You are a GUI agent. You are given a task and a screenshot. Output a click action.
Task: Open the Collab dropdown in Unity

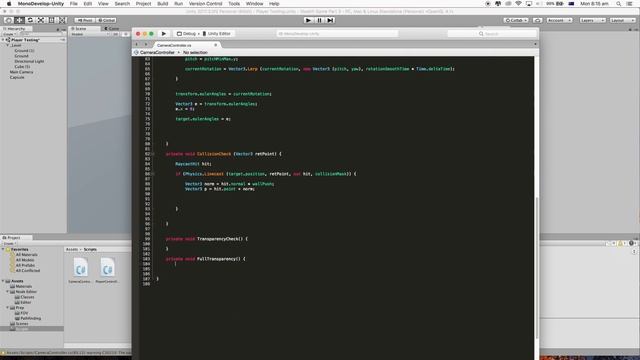516,20
